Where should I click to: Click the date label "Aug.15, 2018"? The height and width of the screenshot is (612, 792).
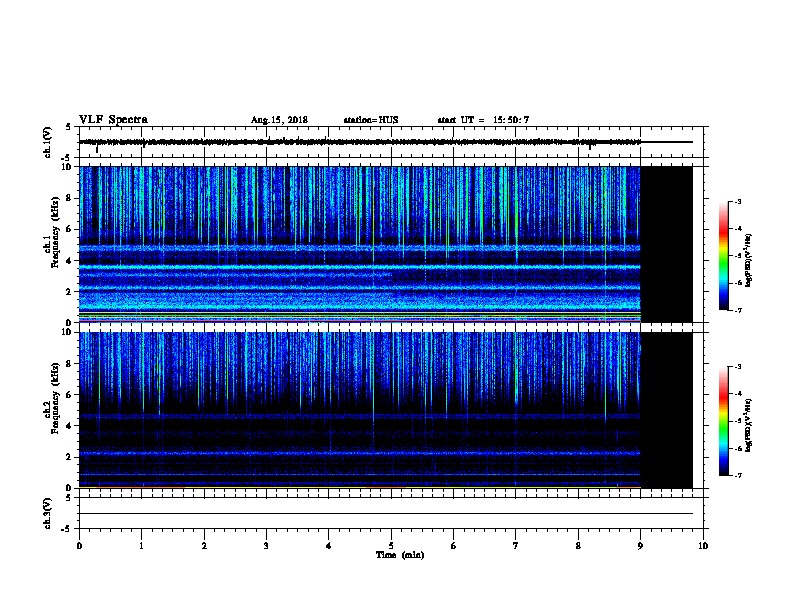(x=279, y=120)
